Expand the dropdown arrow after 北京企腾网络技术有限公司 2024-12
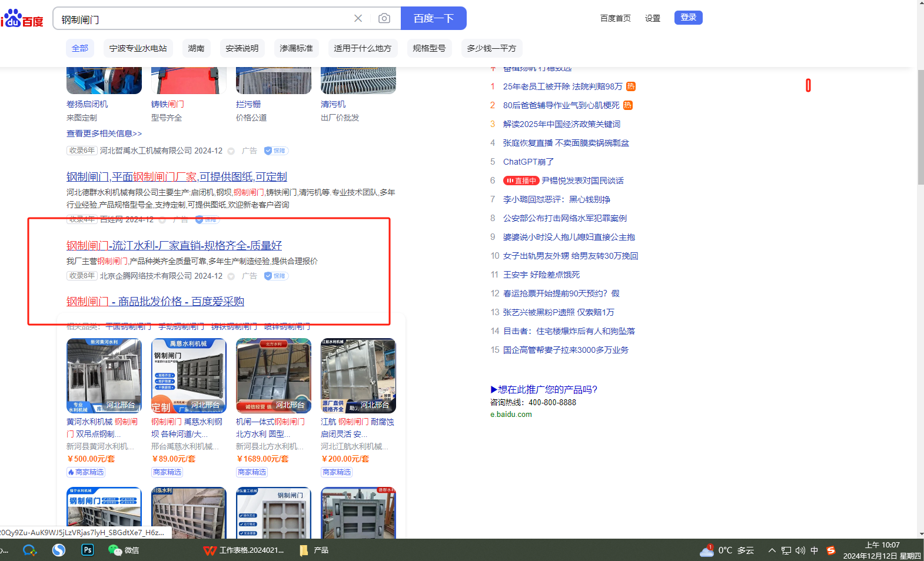 tap(231, 276)
